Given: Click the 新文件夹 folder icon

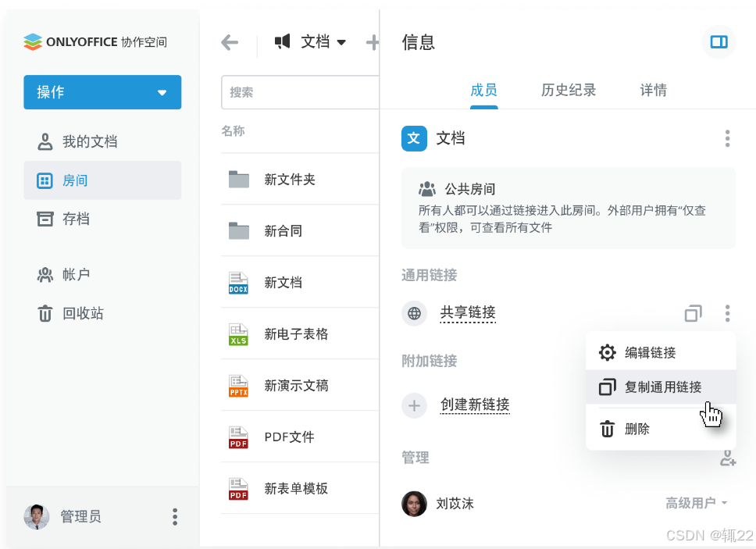Looking at the screenshot, I should [239, 180].
